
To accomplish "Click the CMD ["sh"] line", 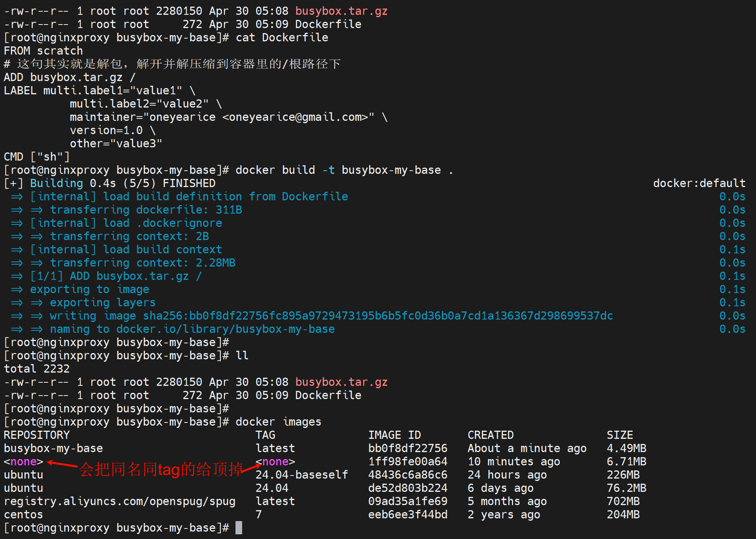I will (x=37, y=157).
